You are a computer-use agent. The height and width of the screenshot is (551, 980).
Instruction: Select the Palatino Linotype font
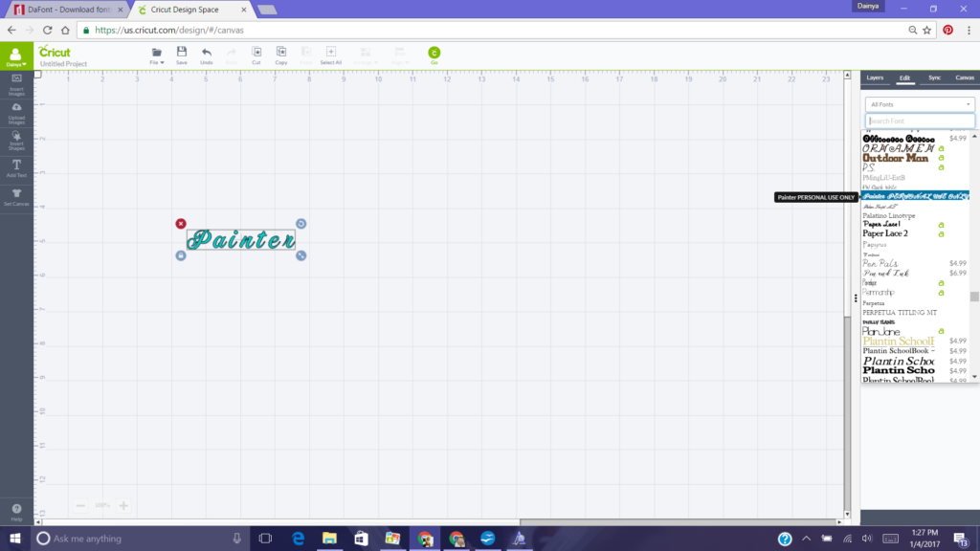(x=889, y=215)
